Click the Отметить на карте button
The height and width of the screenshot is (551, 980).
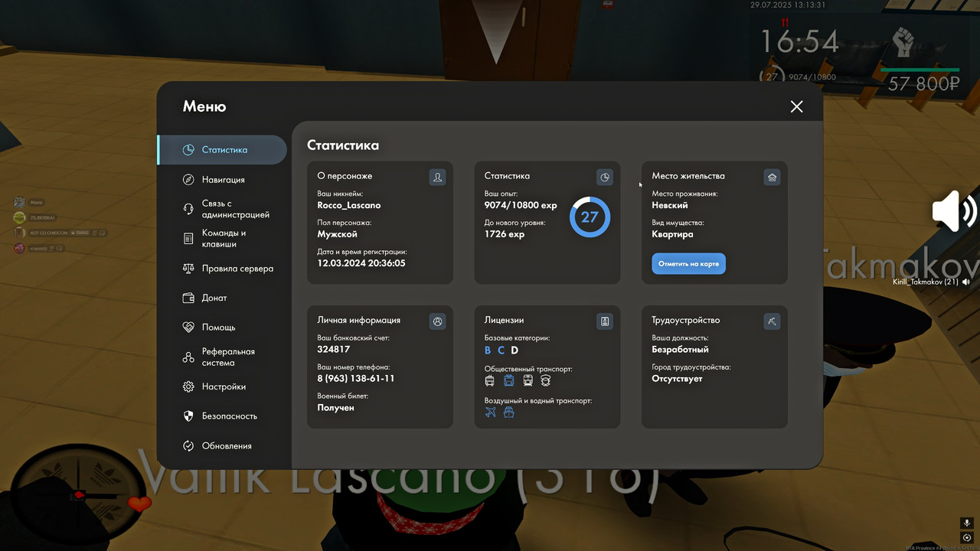689,264
